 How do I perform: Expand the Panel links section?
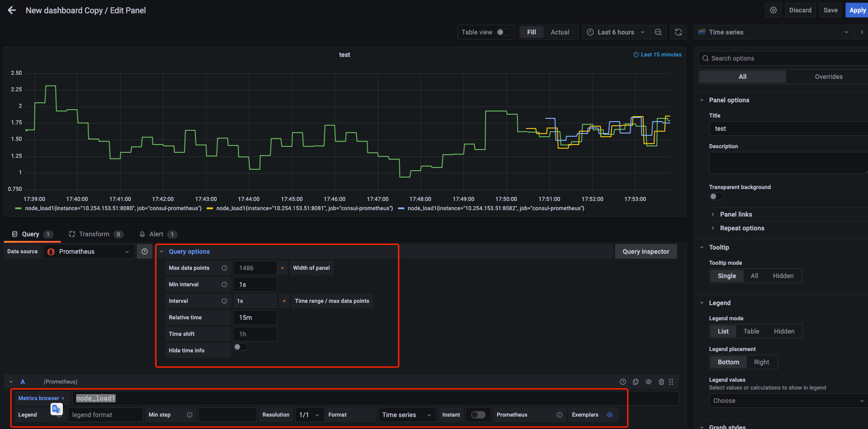click(x=736, y=214)
